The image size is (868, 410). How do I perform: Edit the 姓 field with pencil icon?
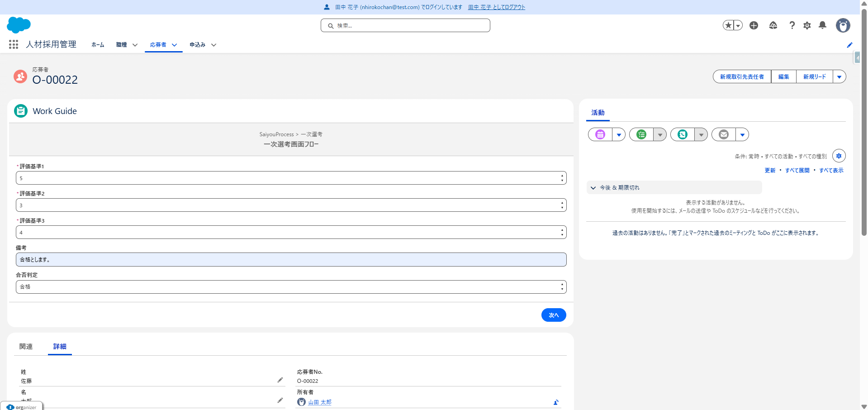[280, 380]
